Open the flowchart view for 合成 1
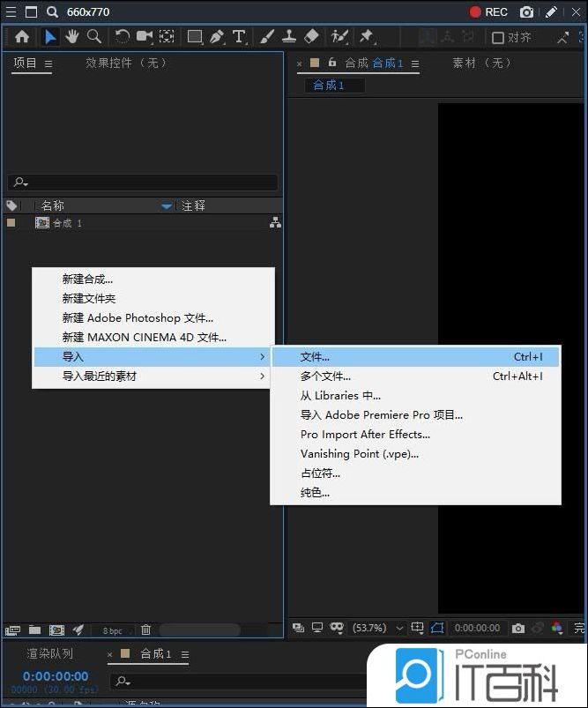The image size is (588, 708). (x=275, y=222)
